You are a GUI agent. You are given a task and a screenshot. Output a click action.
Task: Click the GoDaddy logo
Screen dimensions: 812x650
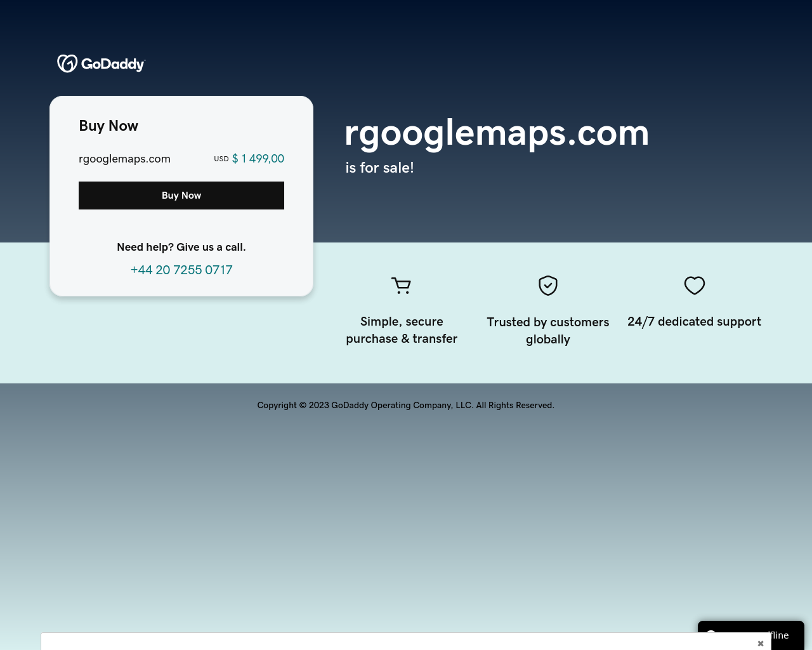tap(101, 63)
